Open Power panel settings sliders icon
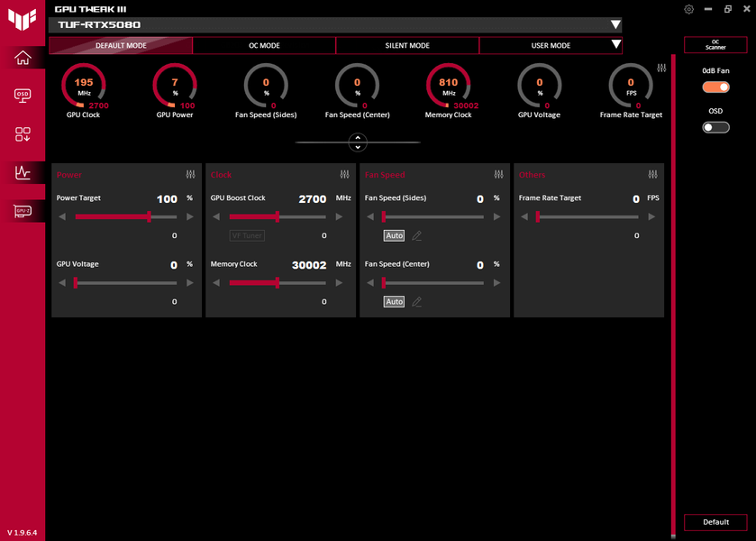The image size is (756, 541). pos(190,174)
